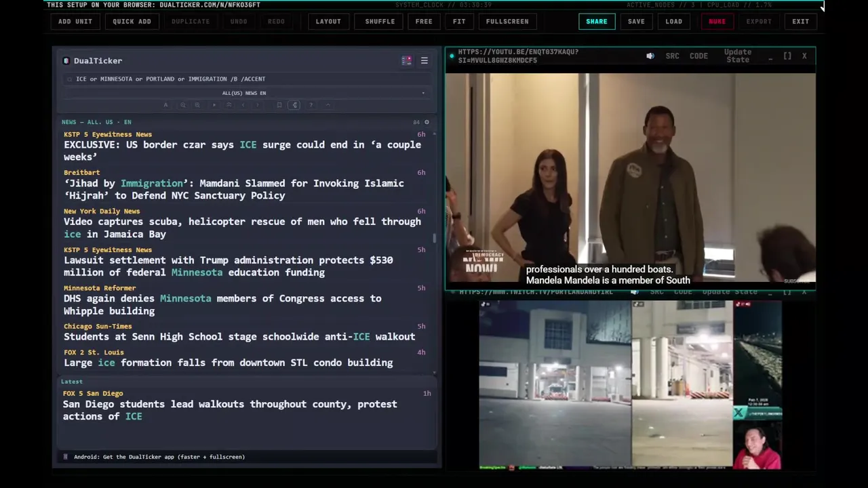The width and height of the screenshot is (868, 488).
Task: Open the San Diego students walkouts headline
Action: click(x=231, y=410)
